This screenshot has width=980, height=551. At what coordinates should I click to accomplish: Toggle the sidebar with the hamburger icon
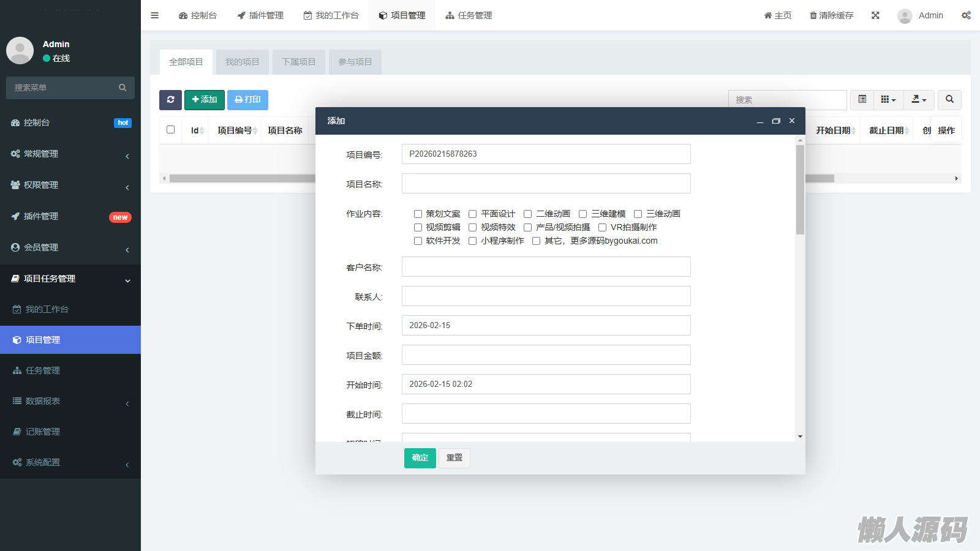click(155, 15)
